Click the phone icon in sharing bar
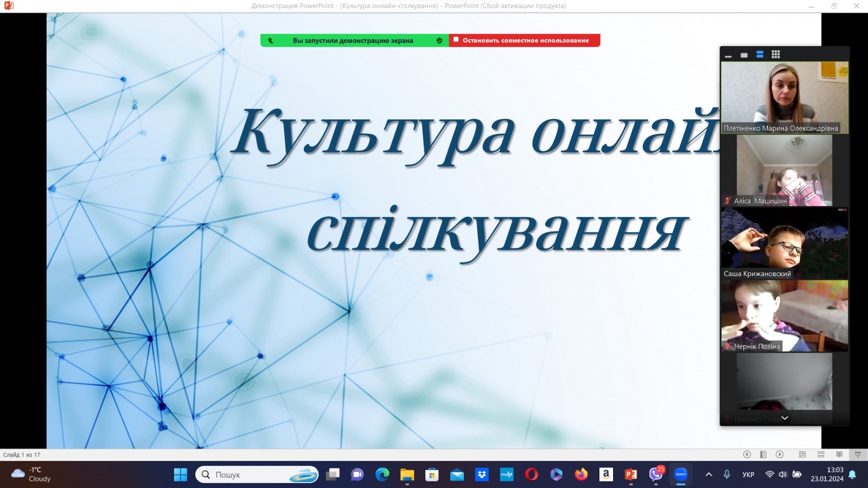Image resolution: width=868 pixels, height=488 pixels. tap(270, 40)
